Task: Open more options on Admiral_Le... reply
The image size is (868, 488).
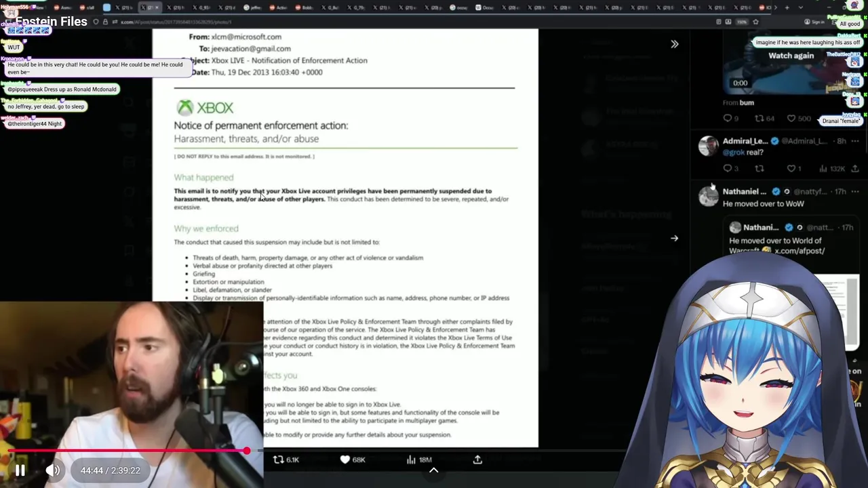Action: pyautogui.click(x=854, y=141)
